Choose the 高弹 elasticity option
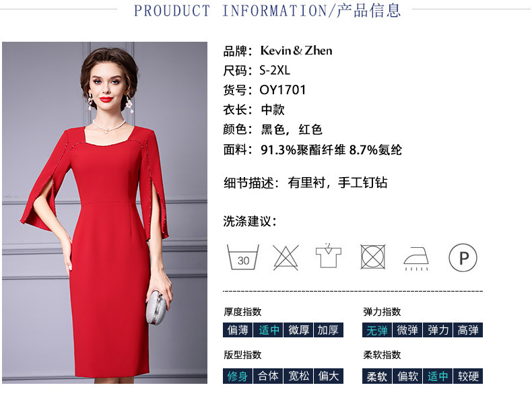Screen dimensions: 532x404 pos(468,330)
